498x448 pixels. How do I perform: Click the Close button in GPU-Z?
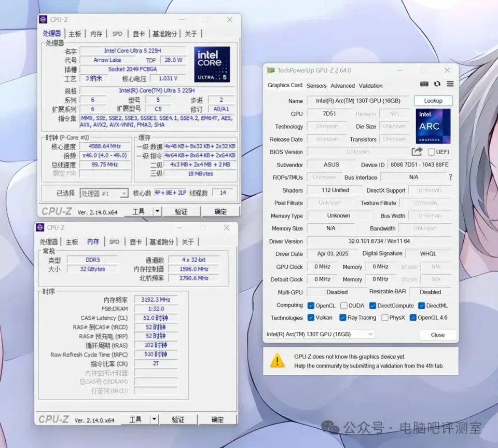click(x=438, y=335)
